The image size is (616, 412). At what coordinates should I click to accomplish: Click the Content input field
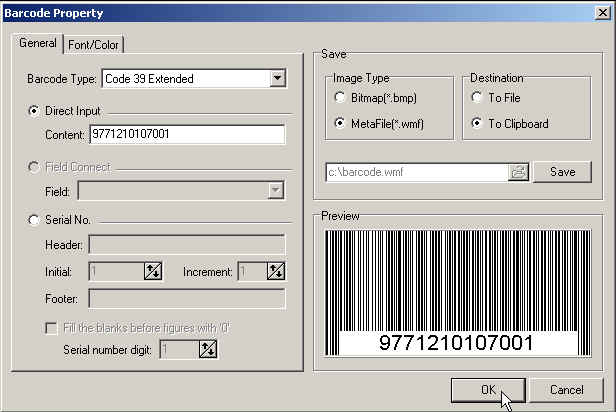point(186,134)
